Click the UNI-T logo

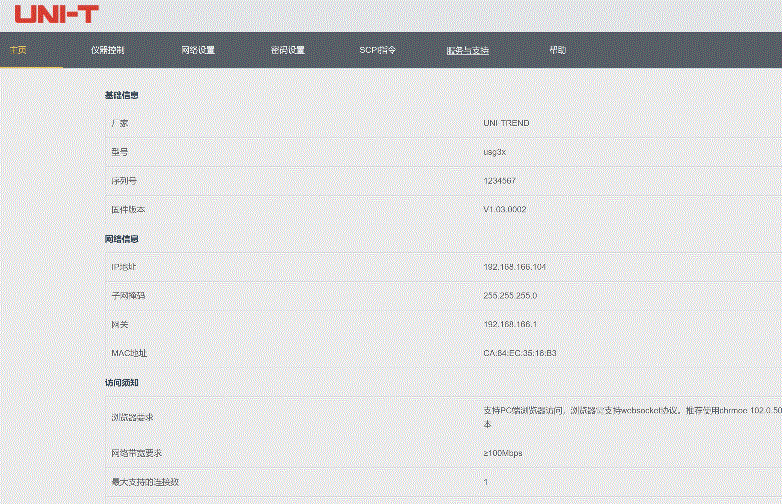(x=57, y=15)
